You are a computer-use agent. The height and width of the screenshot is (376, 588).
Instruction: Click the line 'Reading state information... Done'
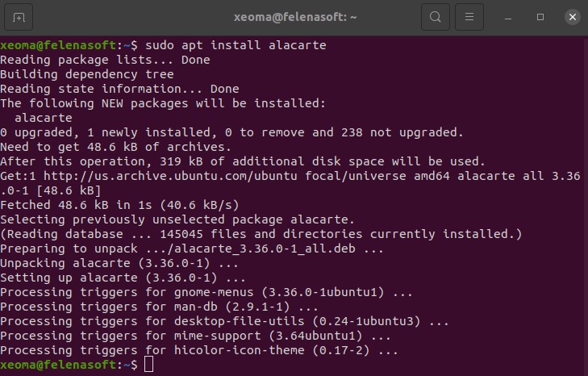[119, 89]
